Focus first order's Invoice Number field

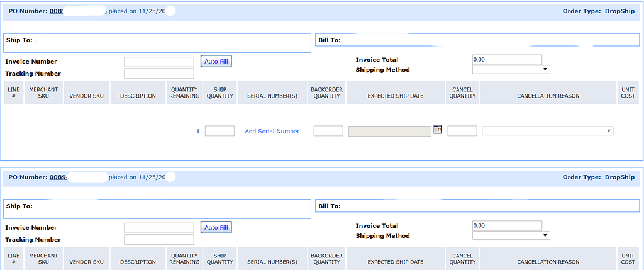(x=158, y=62)
